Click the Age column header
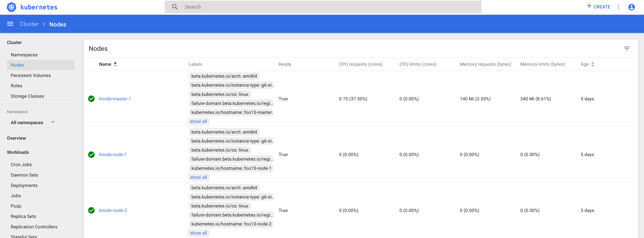 pos(585,64)
